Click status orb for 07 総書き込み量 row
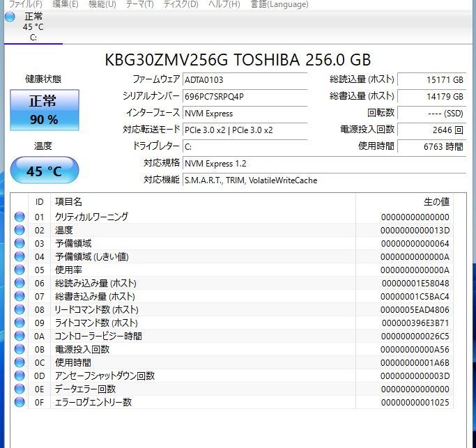The height and width of the screenshot is (448, 476). [x=20, y=296]
